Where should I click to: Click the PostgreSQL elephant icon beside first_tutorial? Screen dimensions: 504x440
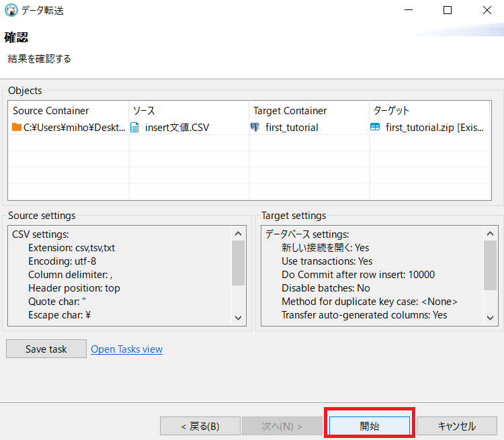point(255,127)
